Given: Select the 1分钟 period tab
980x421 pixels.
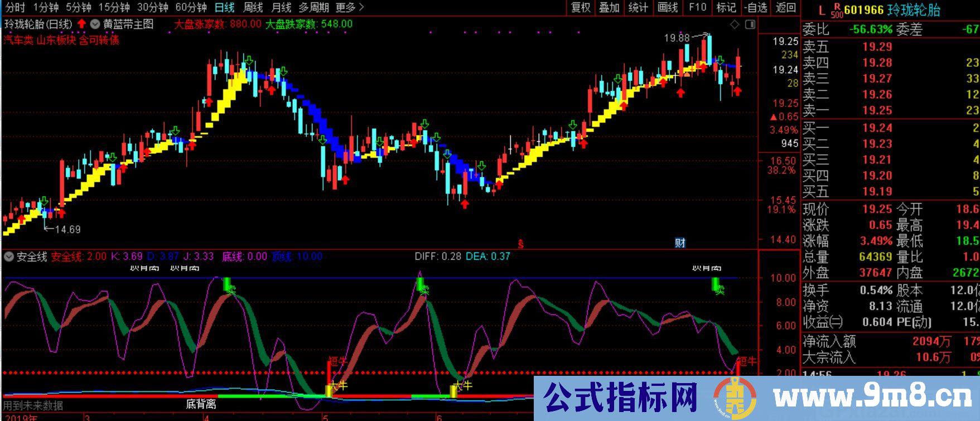Looking at the screenshot, I should (46, 7).
